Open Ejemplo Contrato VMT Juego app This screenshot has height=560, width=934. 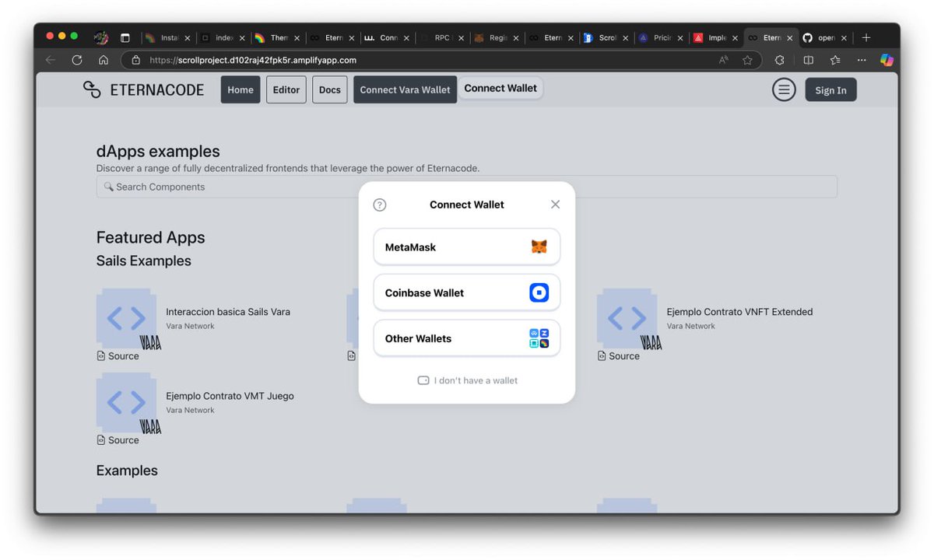point(230,396)
